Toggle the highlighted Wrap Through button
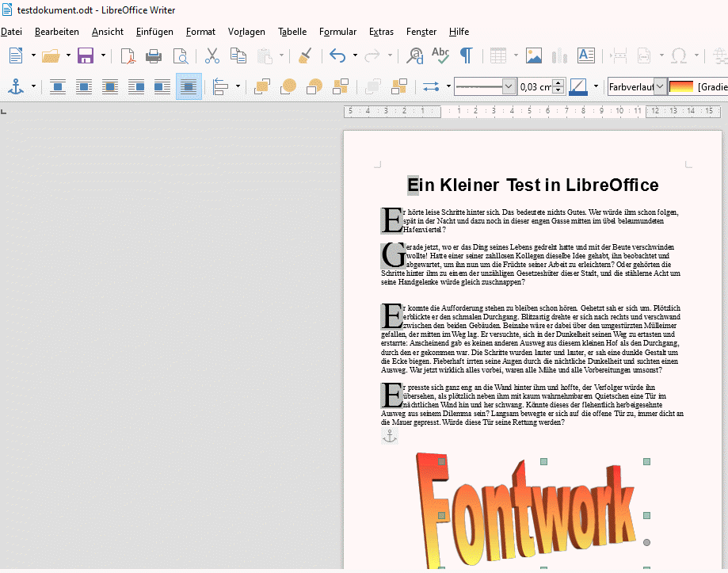This screenshot has width=728, height=573. pos(189,87)
